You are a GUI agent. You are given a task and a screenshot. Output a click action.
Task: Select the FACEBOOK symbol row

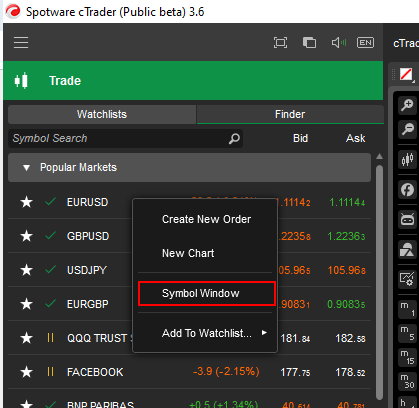[189, 372]
